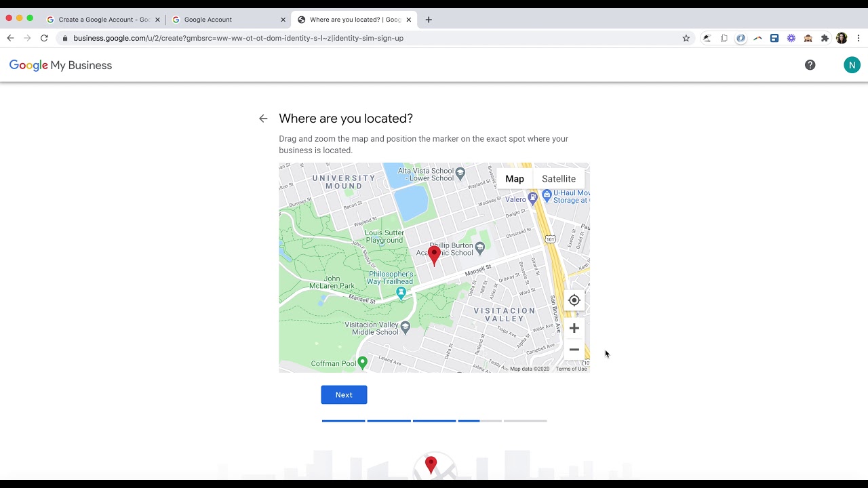Go back using browser back arrow
This screenshot has height=488, width=868.
tap(10, 38)
